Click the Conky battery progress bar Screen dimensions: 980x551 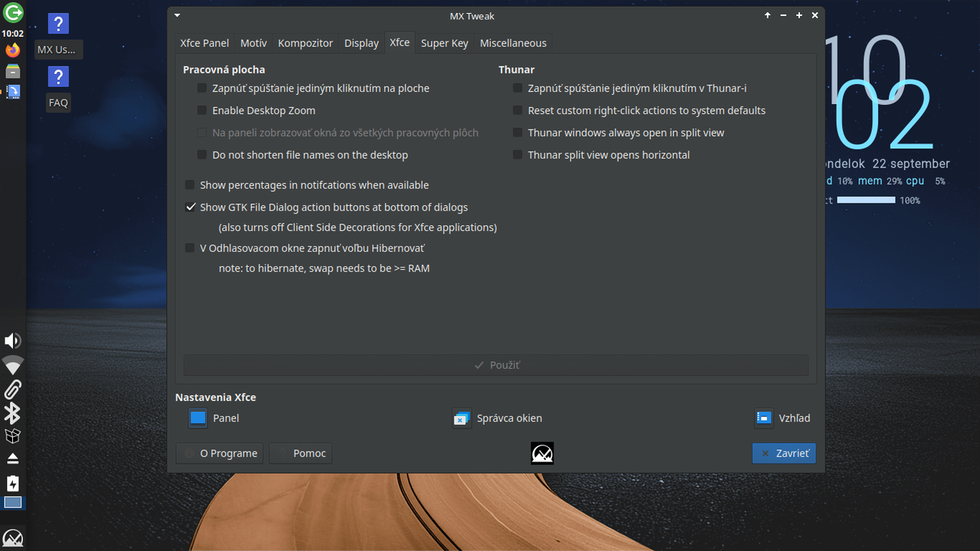(866, 200)
